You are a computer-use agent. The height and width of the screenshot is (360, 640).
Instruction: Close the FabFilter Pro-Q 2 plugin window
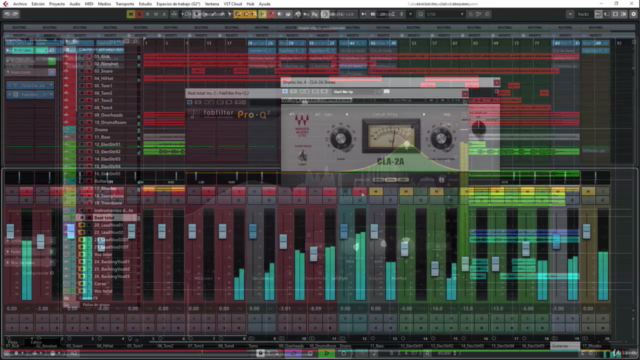[x=464, y=93]
